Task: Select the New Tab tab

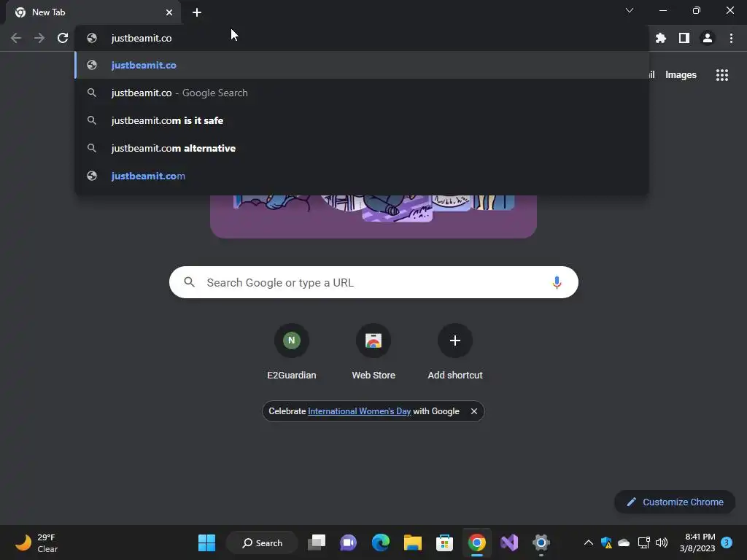Action: (93, 12)
